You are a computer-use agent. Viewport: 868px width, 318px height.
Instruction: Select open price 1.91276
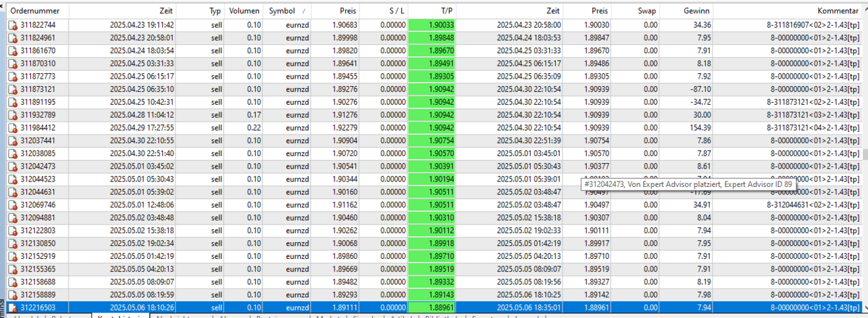[344, 115]
